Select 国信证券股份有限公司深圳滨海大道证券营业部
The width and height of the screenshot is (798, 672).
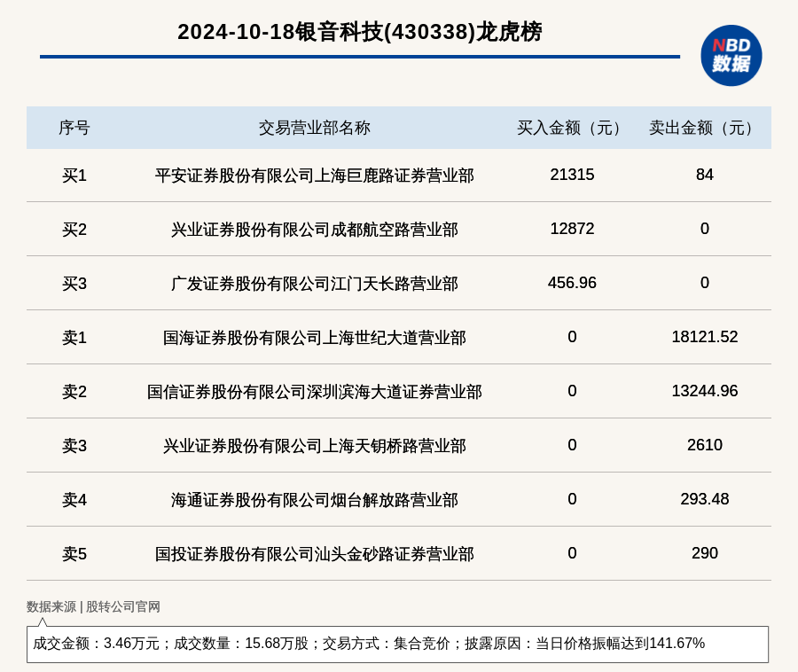coord(315,392)
